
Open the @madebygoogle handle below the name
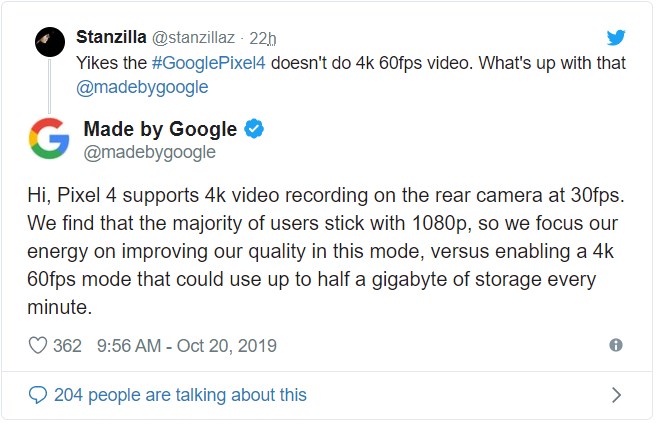click(149, 152)
